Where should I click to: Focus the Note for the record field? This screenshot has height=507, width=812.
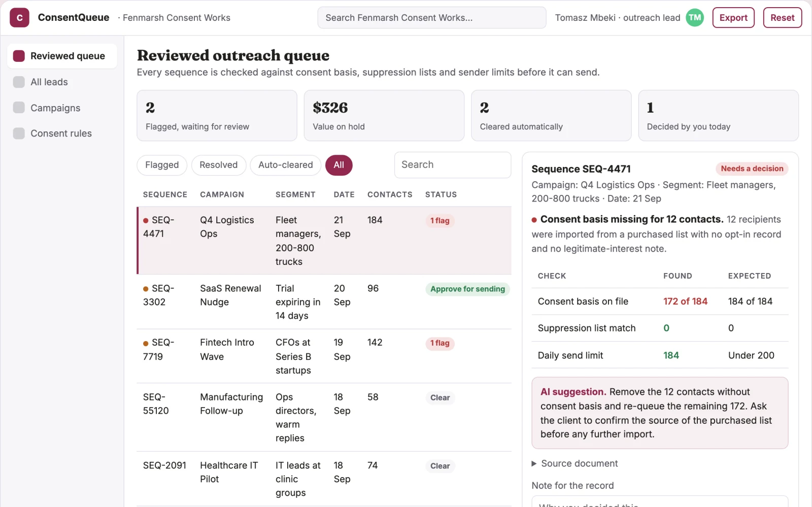click(660, 501)
